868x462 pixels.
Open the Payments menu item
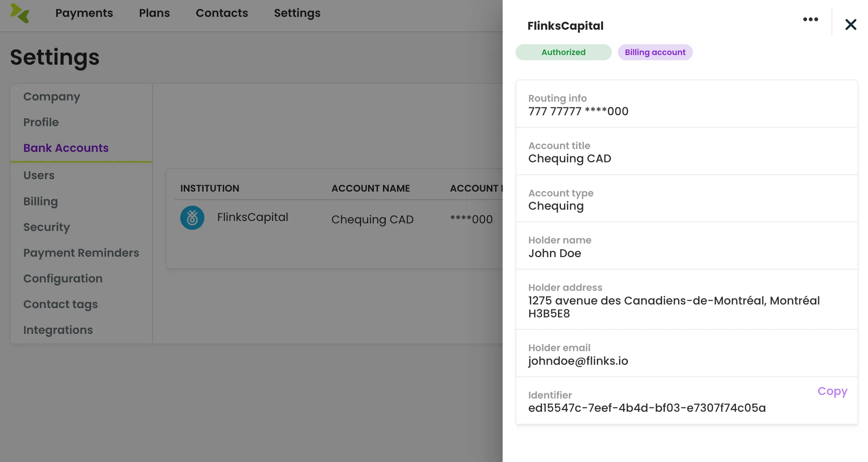click(x=84, y=13)
